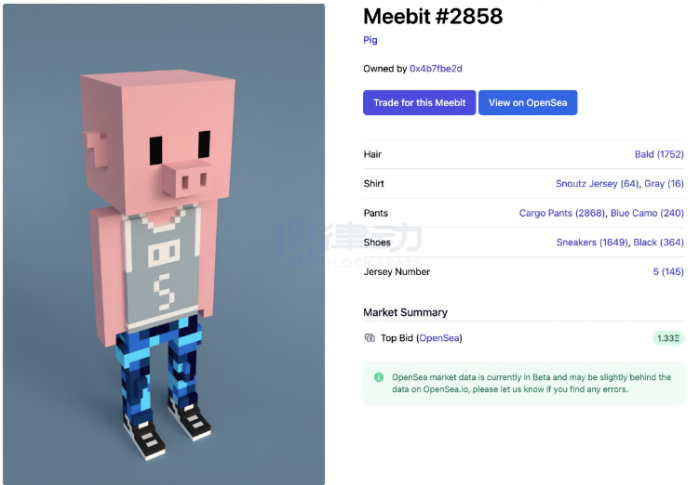Open the Blue Camo (240) link

pos(647,213)
